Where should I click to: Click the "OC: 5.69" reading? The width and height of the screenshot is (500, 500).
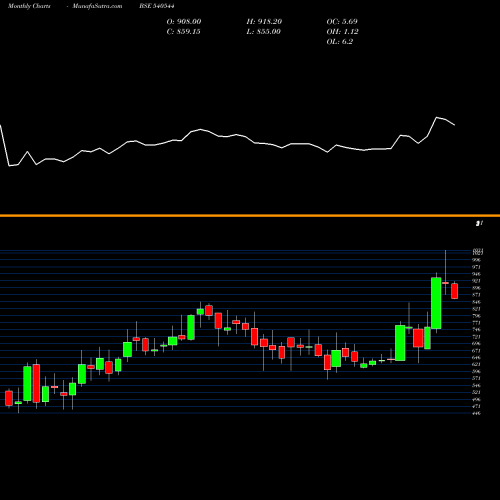click(x=342, y=22)
